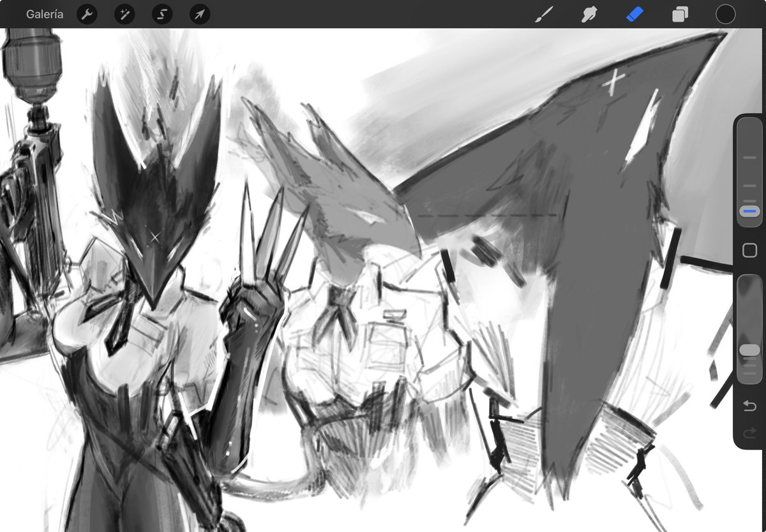Undo the last action

[x=749, y=406]
